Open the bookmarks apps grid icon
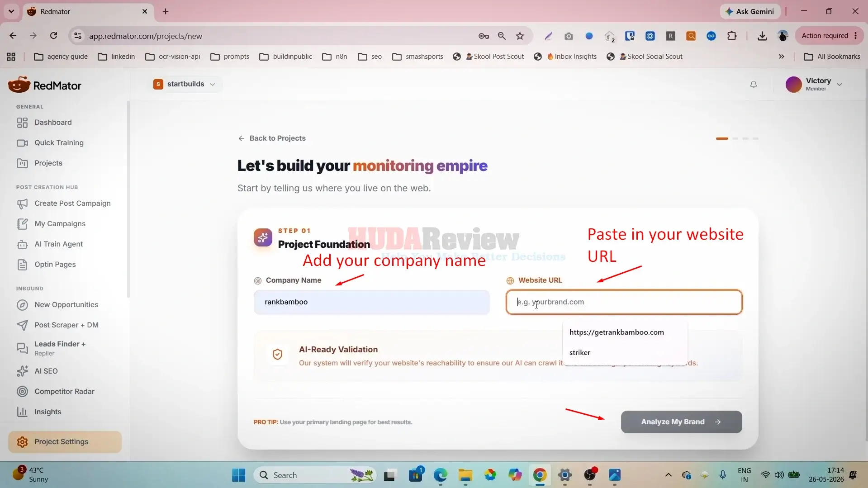 pos(11,57)
